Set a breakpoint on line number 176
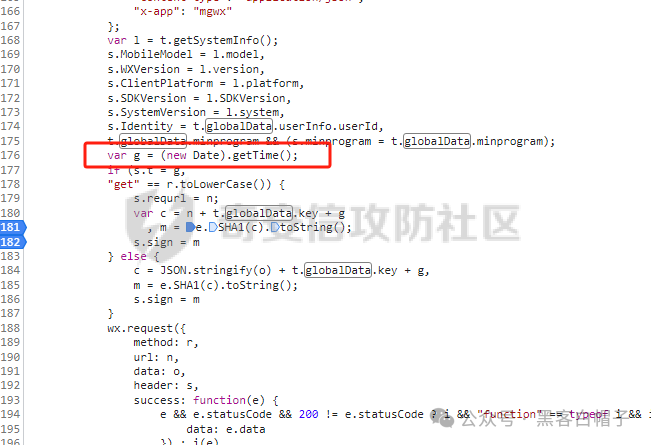This screenshot has width=651, height=445. coord(10,155)
